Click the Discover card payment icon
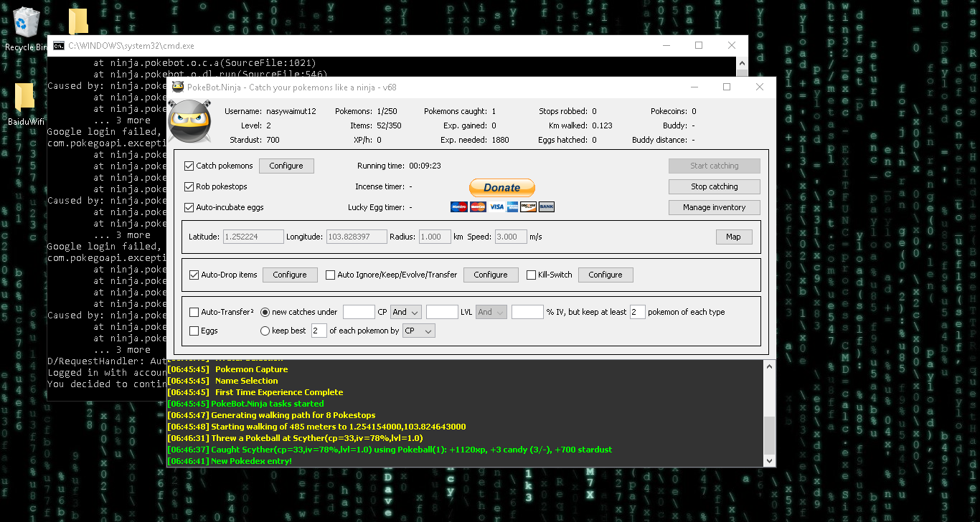Viewport: 980px width, 522px height. point(529,207)
